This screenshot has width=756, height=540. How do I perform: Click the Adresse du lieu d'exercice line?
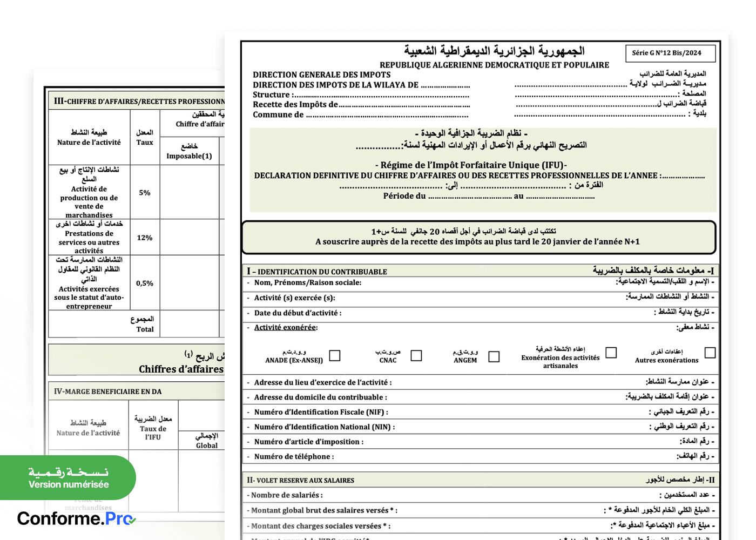[x=481, y=382]
